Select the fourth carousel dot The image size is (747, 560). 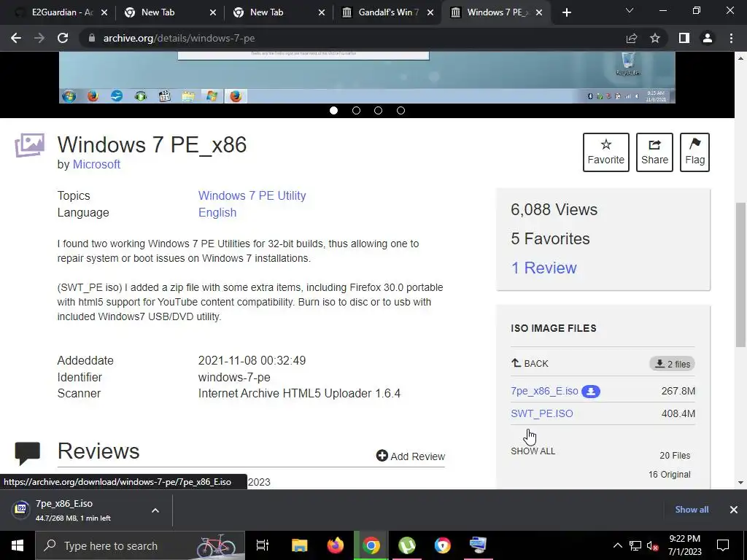pos(400,111)
